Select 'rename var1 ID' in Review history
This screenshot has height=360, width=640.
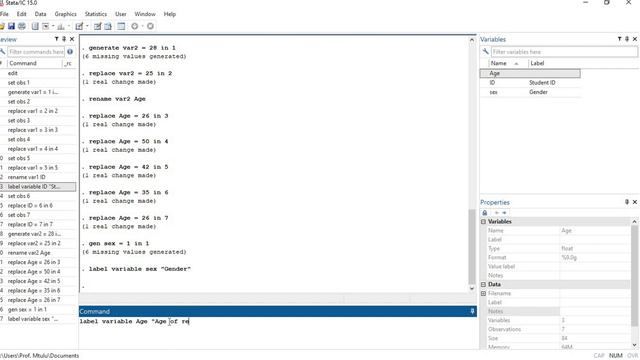(x=38, y=177)
